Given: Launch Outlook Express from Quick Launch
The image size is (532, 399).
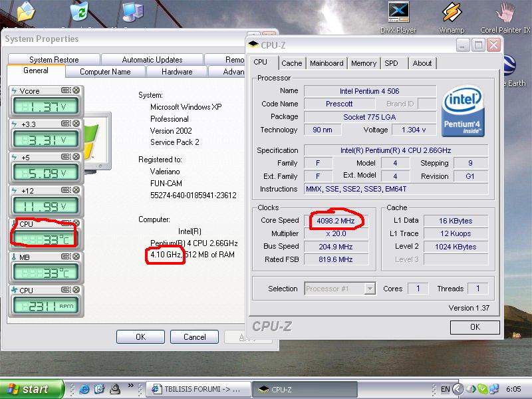Looking at the screenshot, I should coord(99,389).
